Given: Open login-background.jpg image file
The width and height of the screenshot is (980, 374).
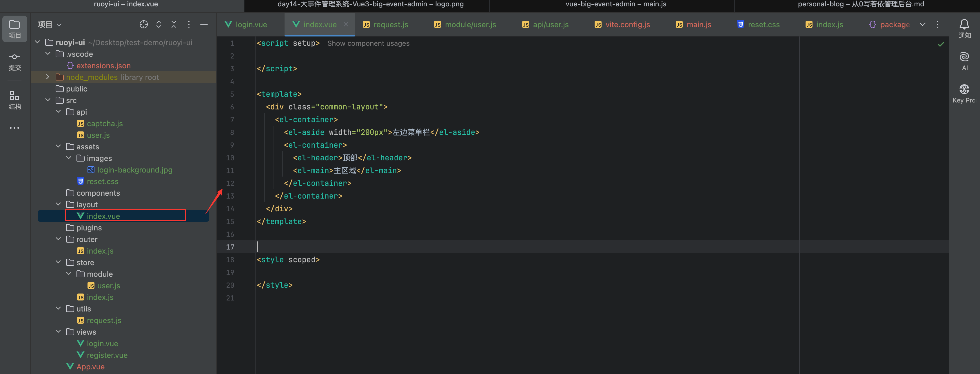Looking at the screenshot, I should 135,170.
